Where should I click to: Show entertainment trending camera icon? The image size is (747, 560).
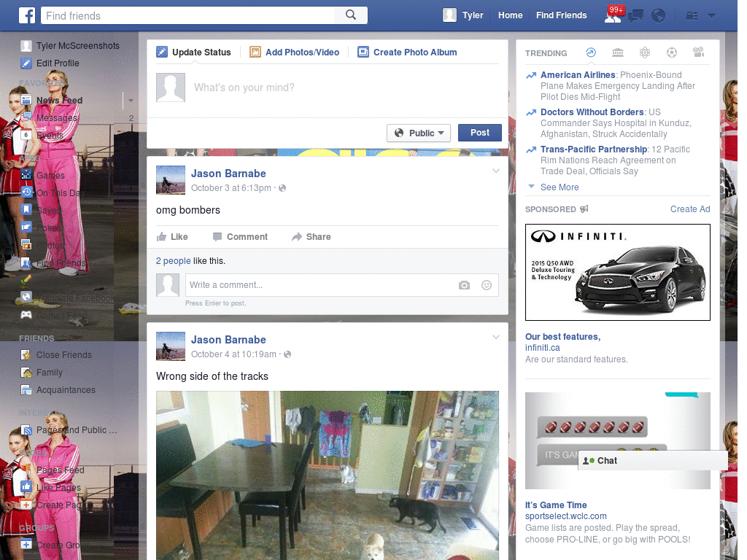[x=699, y=52]
